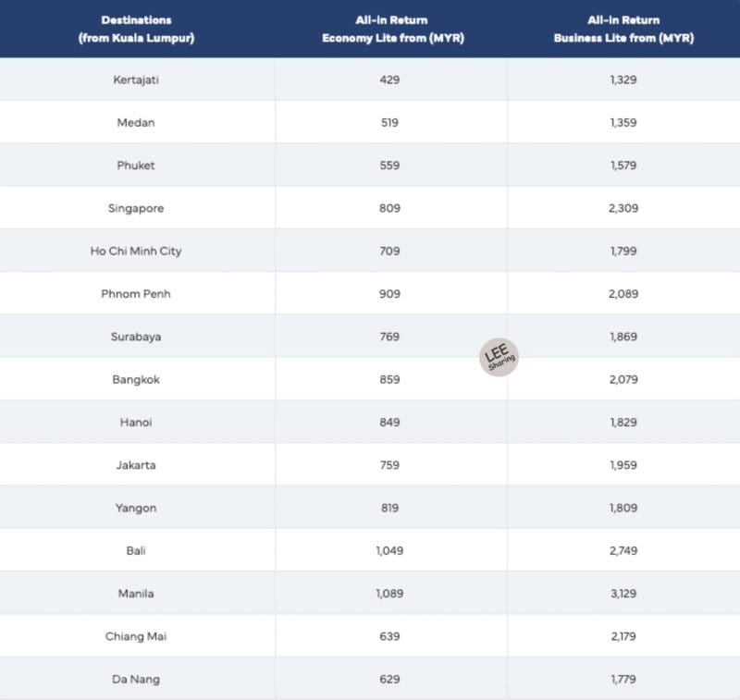The width and height of the screenshot is (740, 700).
Task: Select the Phuket destination row
Action: pos(370,166)
